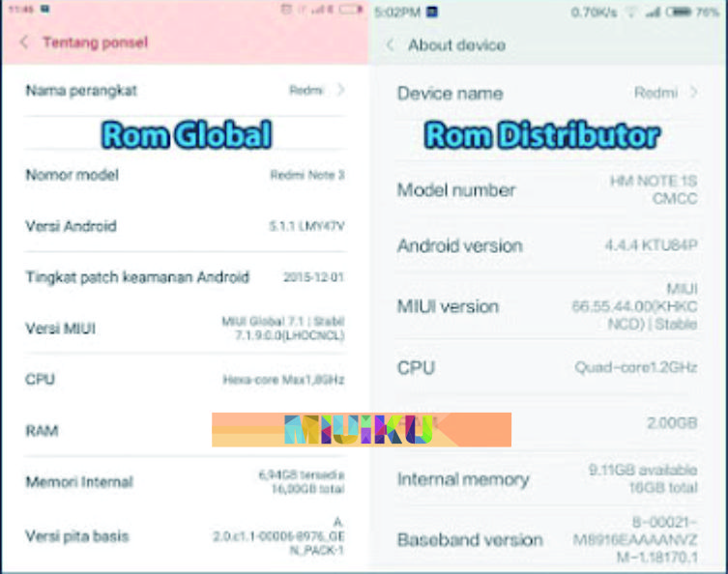The image size is (728, 574).
Task: Tap value 9.11GB available
Action: [643, 470]
